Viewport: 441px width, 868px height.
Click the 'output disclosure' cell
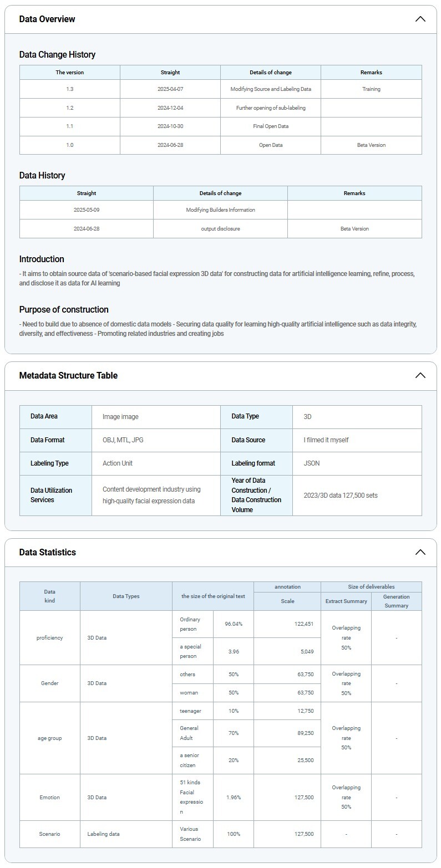(x=220, y=229)
